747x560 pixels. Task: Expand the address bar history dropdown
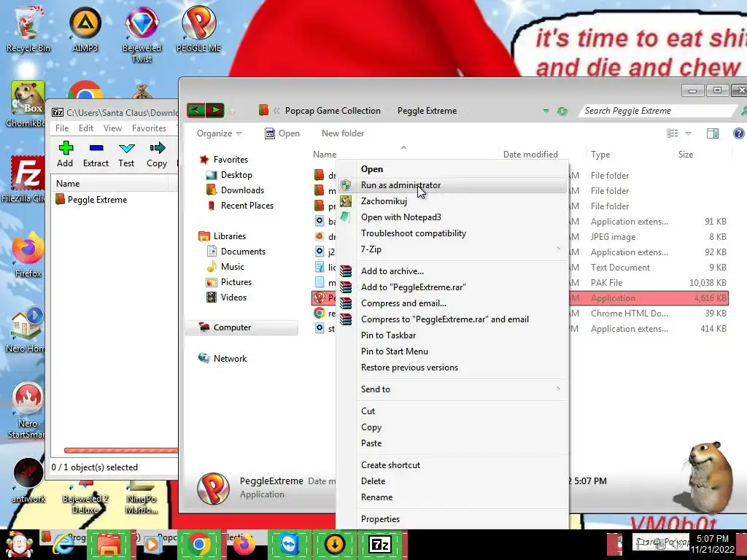click(546, 111)
